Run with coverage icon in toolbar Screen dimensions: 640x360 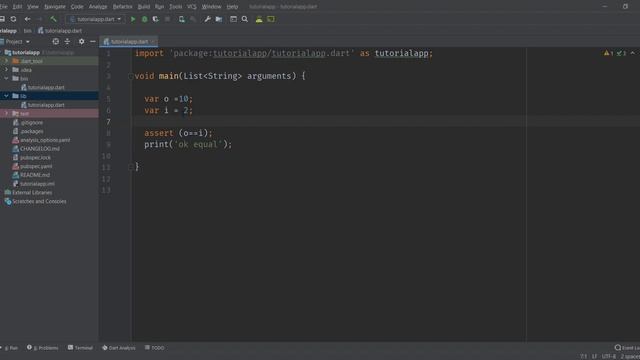pyautogui.click(x=156, y=19)
